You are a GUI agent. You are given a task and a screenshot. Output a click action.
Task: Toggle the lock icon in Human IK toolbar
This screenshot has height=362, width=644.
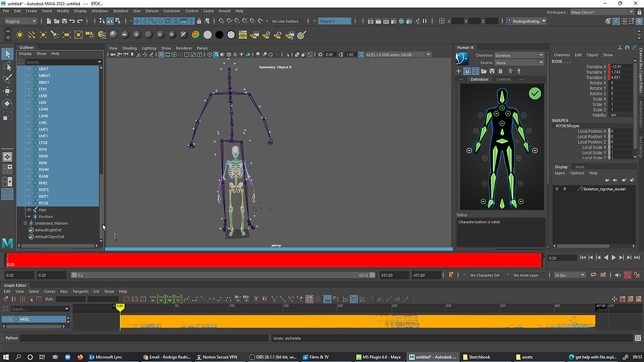coord(467,71)
